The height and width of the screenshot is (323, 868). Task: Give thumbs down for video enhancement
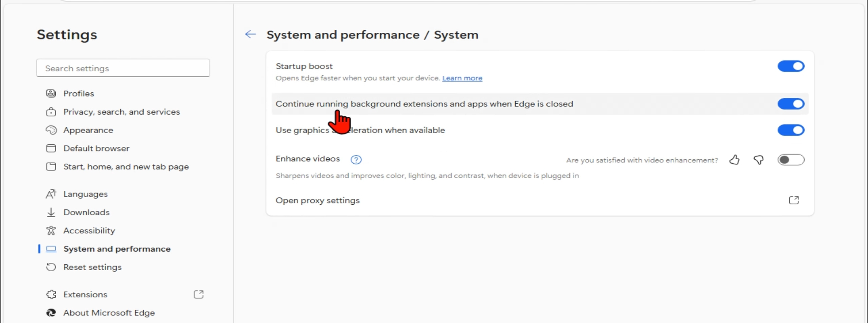(x=758, y=160)
